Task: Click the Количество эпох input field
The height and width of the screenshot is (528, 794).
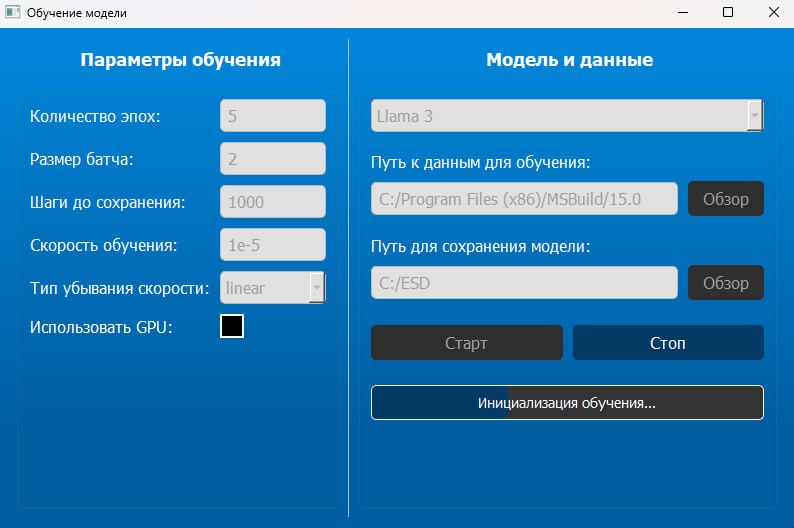Action: click(272, 116)
